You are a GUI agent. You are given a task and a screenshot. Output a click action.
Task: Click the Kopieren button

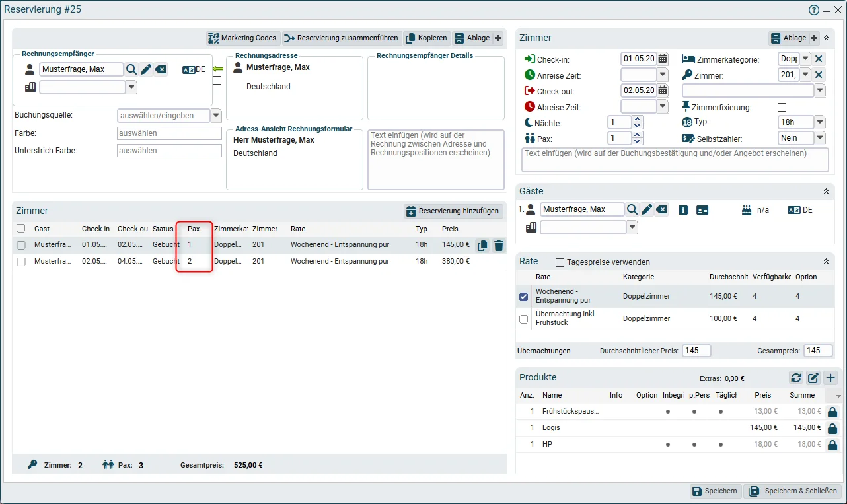click(x=427, y=38)
